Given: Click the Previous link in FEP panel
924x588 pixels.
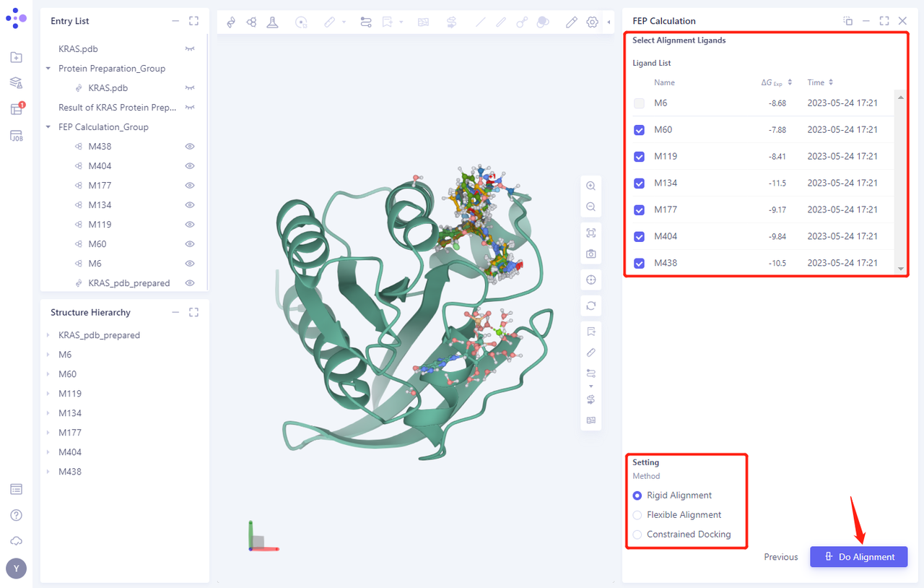Looking at the screenshot, I should 780,556.
